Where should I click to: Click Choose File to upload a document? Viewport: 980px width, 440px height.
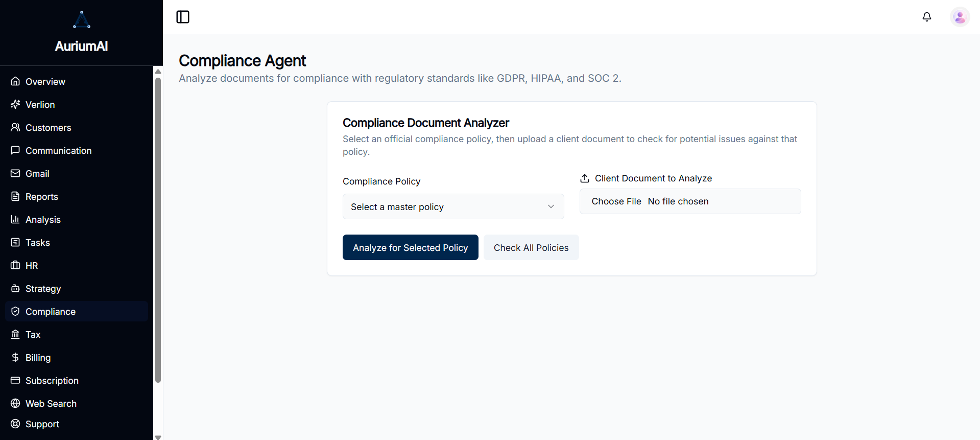pyautogui.click(x=616, y=201)
